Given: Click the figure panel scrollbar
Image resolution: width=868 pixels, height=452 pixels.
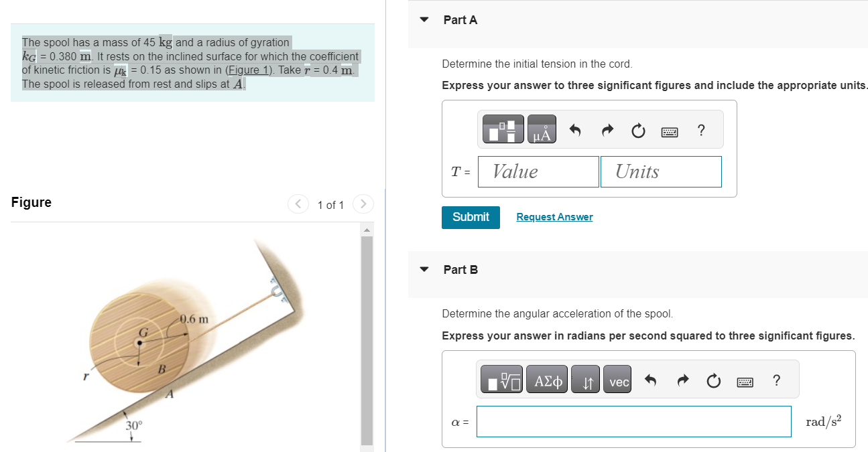Looking at the screenshot, I should tap(367, 335).
